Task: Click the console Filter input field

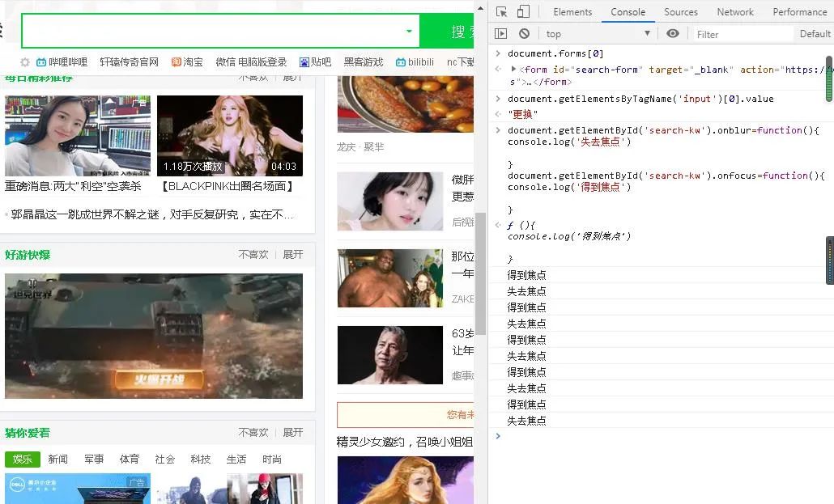Action: pyautogui.click(x=742, y=34)
